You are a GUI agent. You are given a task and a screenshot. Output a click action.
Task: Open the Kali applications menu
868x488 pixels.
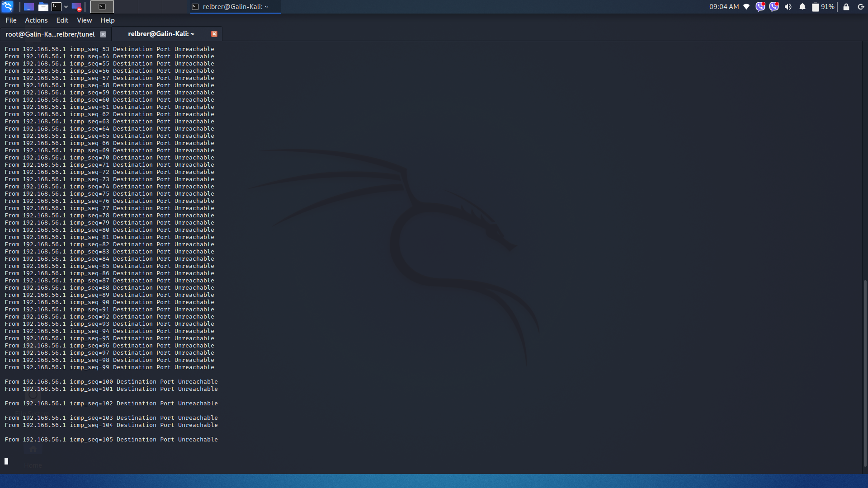click(x=7, y=7)
